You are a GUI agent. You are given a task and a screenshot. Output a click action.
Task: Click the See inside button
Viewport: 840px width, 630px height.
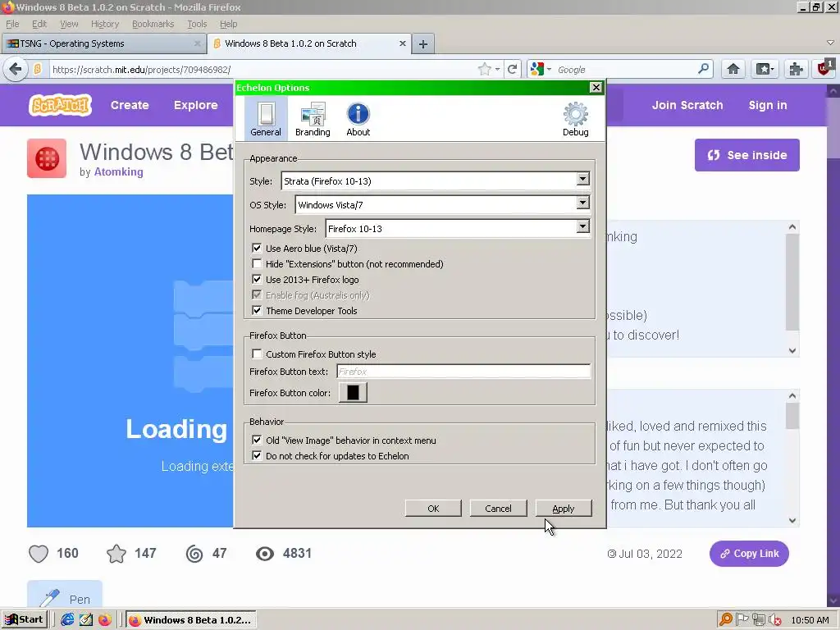pyautogui.click(x=746, y=155)
